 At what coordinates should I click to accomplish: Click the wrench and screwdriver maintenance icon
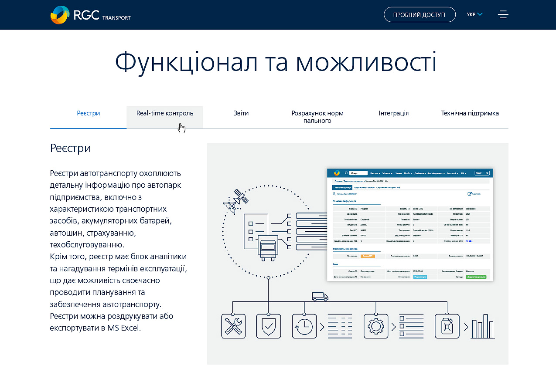pyautogui.click(x=233, y=326)
